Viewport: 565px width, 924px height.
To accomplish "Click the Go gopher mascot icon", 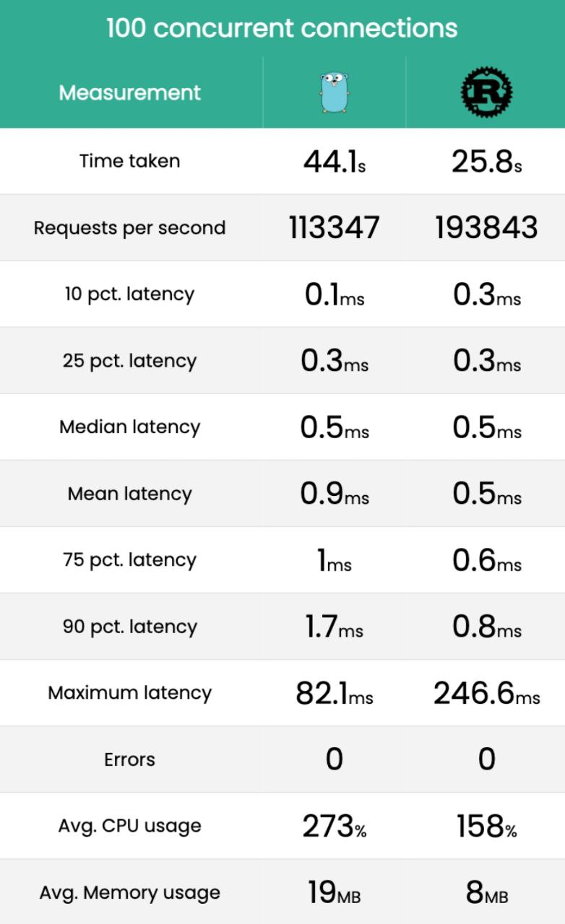I will 335,92.
